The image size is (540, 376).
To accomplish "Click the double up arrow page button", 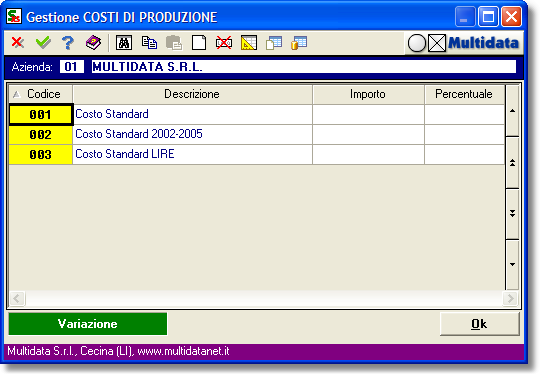I will 512,163.
